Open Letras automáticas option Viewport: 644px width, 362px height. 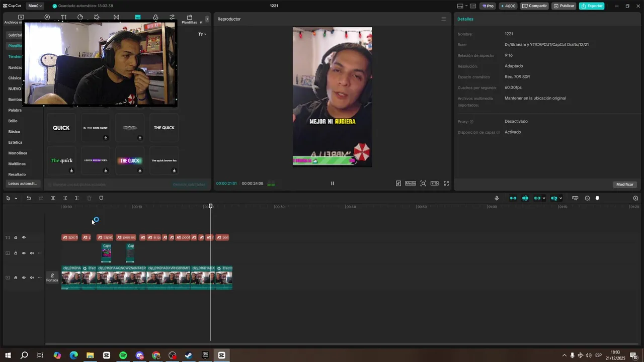tap(22, 184)
